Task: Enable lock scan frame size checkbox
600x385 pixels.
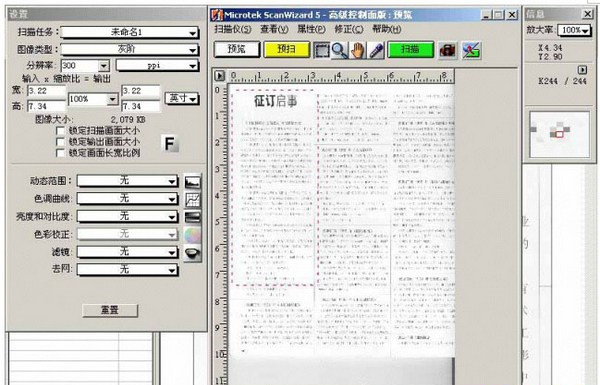Action: 60,131
